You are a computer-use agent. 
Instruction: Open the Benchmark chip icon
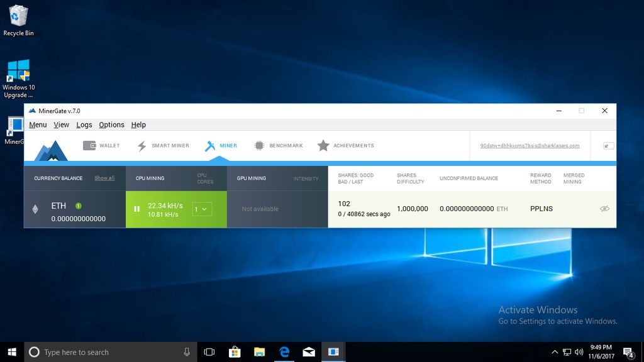(x=259, y=145)
